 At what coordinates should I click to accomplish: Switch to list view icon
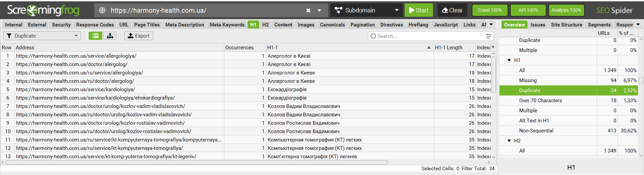(96, 36)
